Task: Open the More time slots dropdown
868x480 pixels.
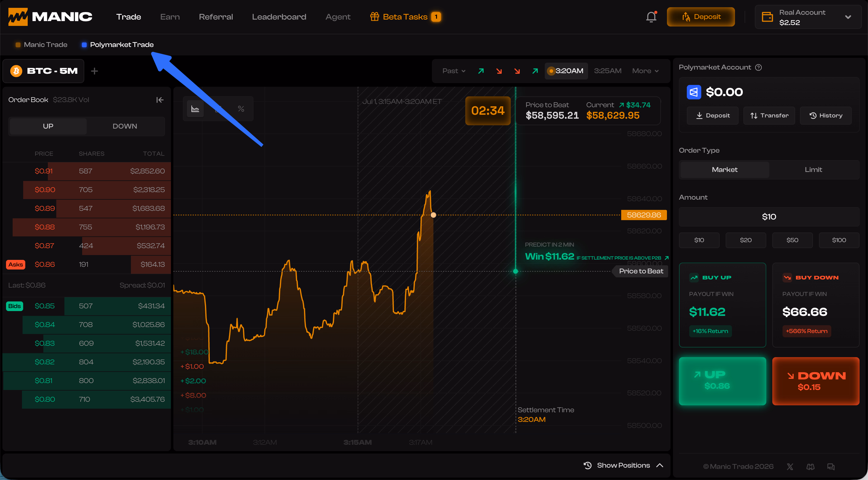Action: point(645,71)
